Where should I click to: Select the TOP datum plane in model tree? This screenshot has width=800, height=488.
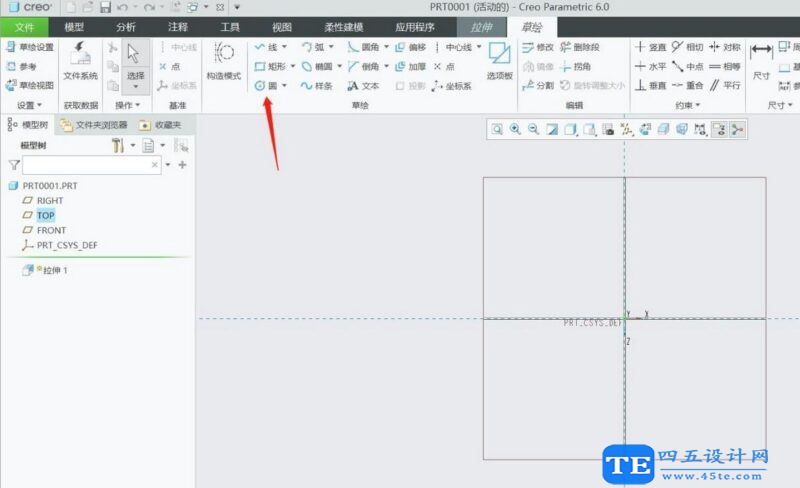click(46, 215)
